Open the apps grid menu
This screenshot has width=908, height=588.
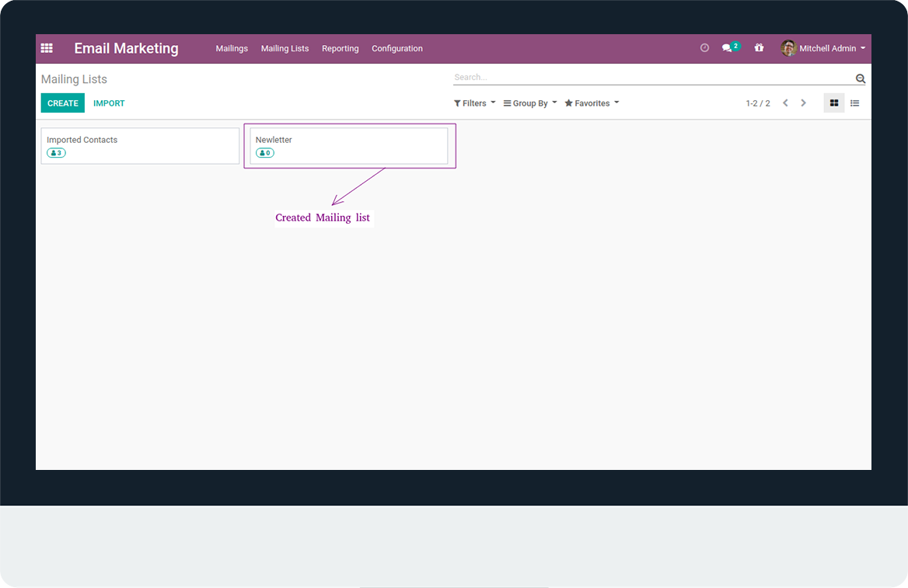(x=47, y=48)
